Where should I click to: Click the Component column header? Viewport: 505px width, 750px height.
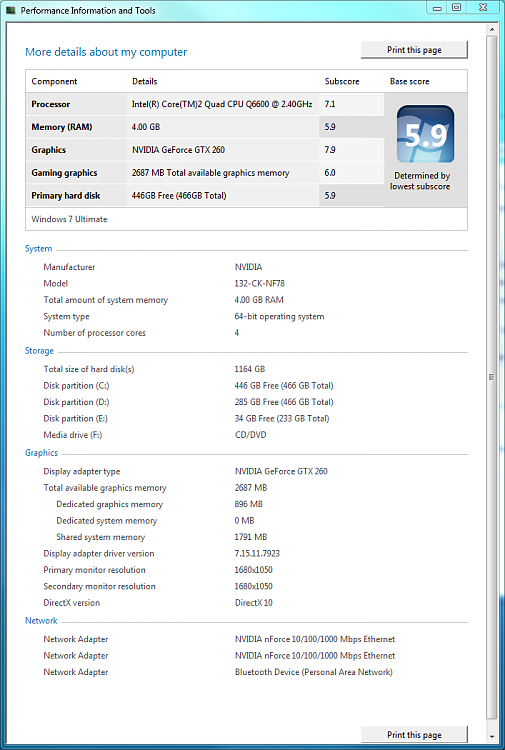[54, 81]
